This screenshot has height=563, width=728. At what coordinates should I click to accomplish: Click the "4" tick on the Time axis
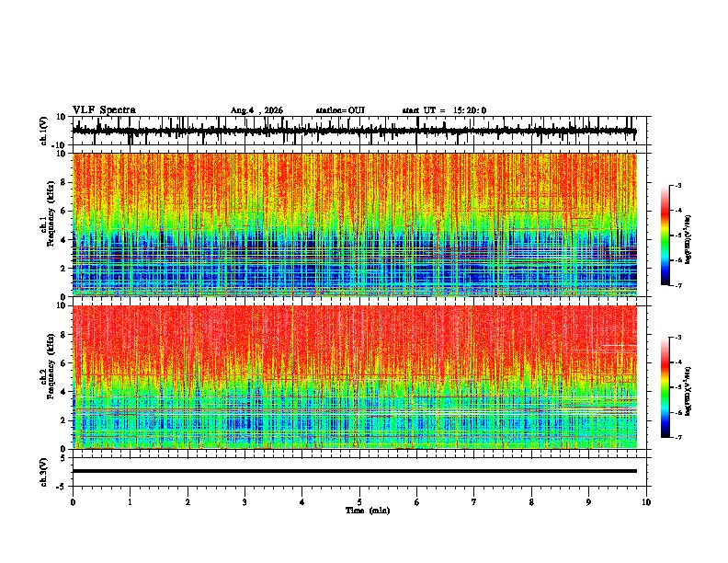point(302,502)
